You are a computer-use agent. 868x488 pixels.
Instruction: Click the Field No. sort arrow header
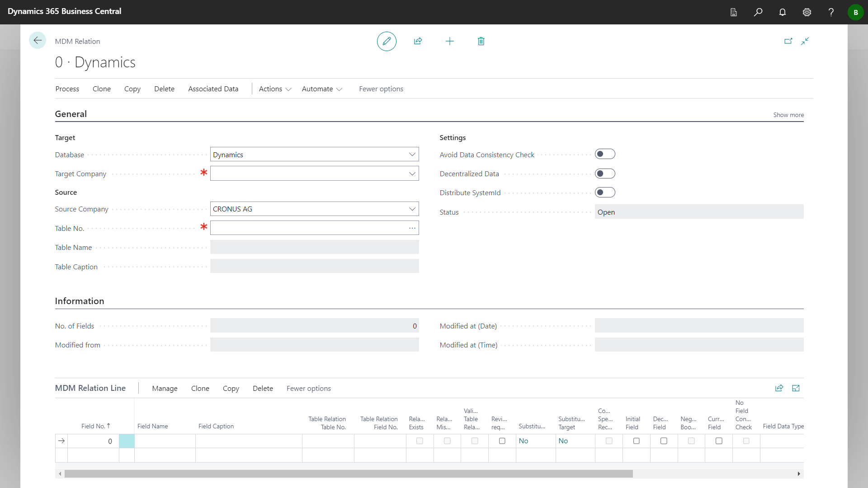click(96, 426)
